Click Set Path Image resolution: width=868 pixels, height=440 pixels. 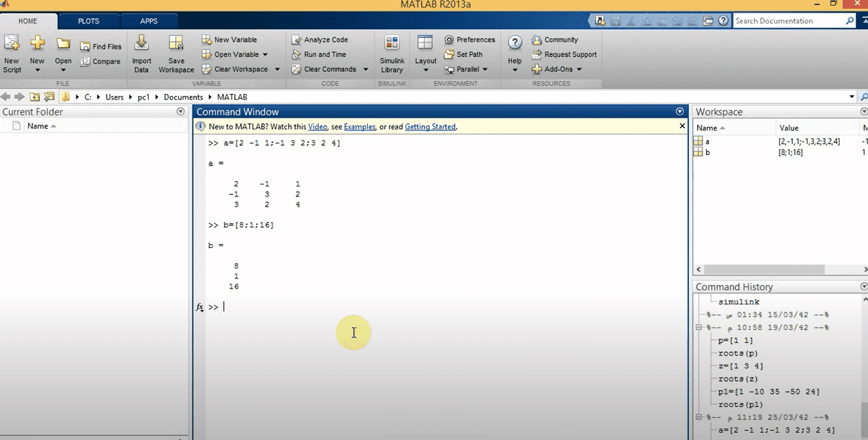click(463, 54)
